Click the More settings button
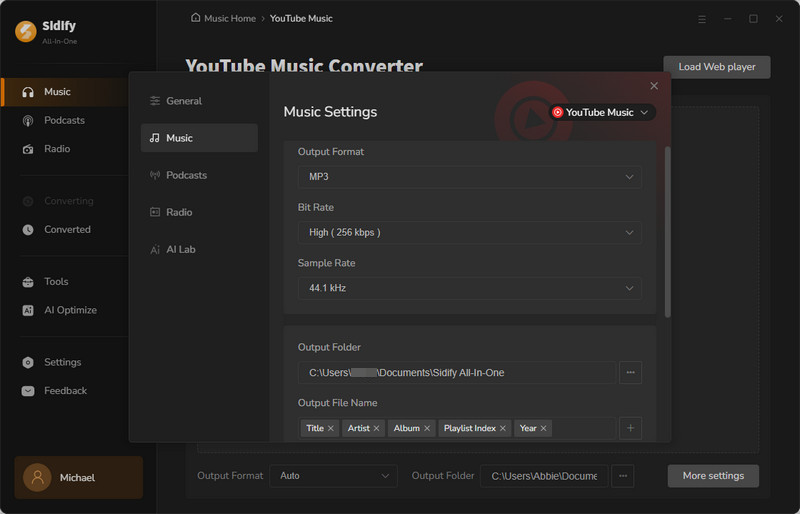The image size is (800, 514). point(713,476)
